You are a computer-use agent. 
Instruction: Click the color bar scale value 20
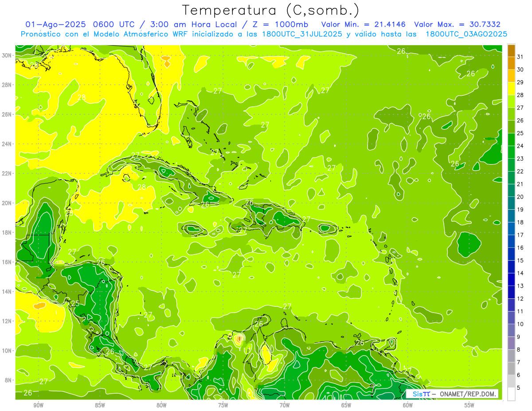pos(520,197)
